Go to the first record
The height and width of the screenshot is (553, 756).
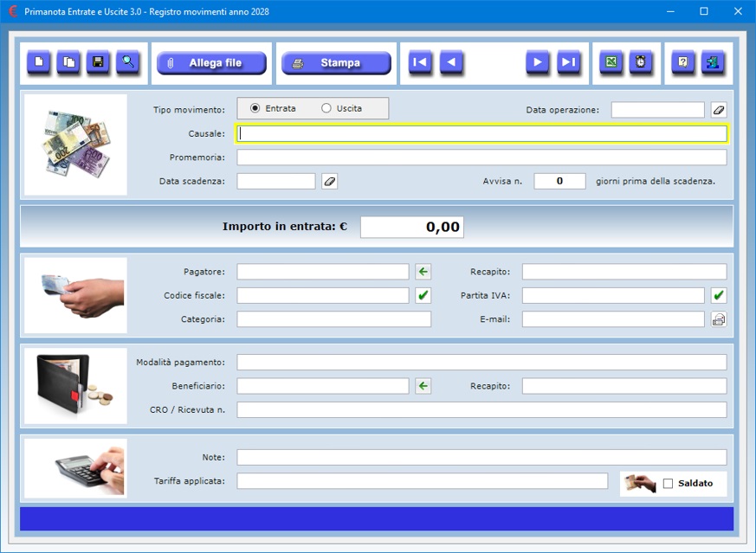click(420, 62)
